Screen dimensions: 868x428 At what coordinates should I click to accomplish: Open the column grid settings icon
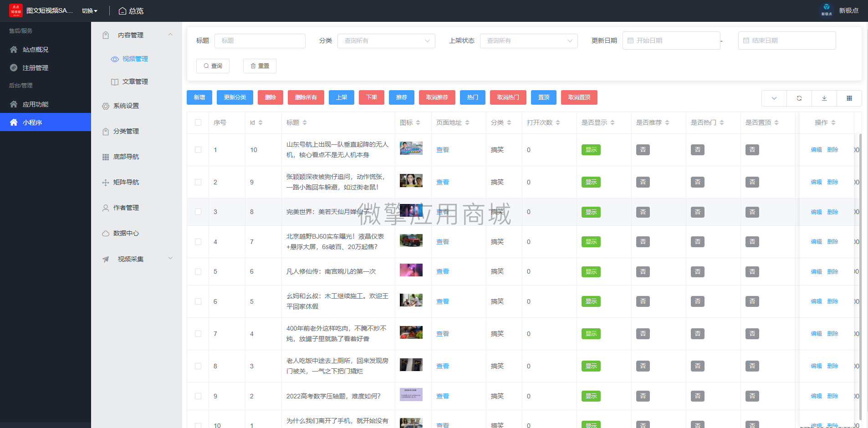[x=849, y=98]
